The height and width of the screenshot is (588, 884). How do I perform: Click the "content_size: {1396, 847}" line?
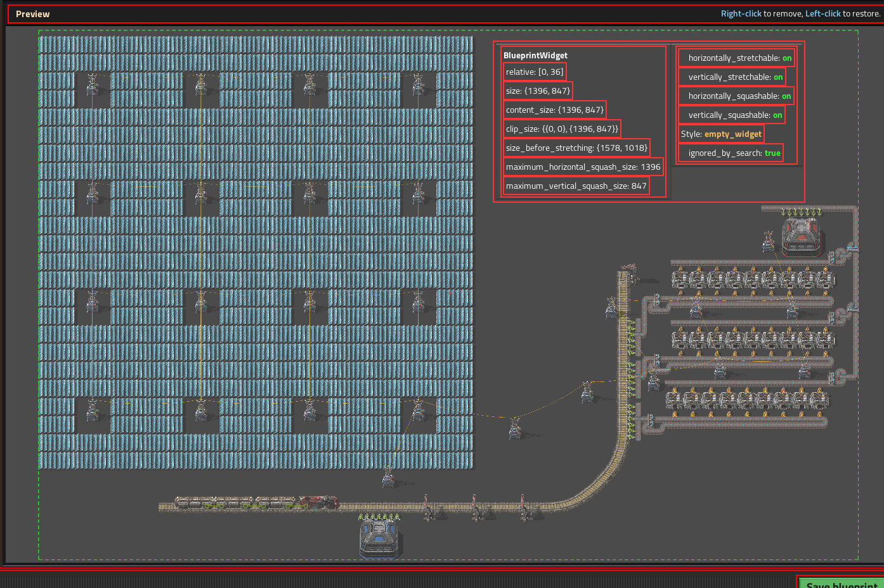tap(555, 110)
